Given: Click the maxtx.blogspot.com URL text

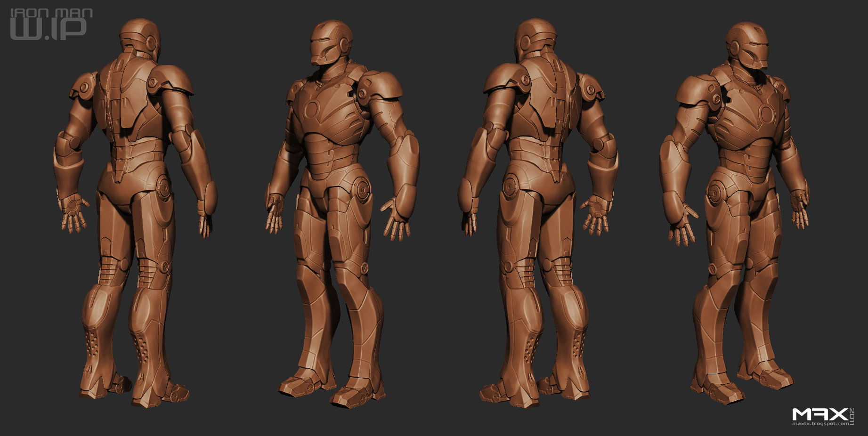Looking at the screenshot, I should [822, 424].
